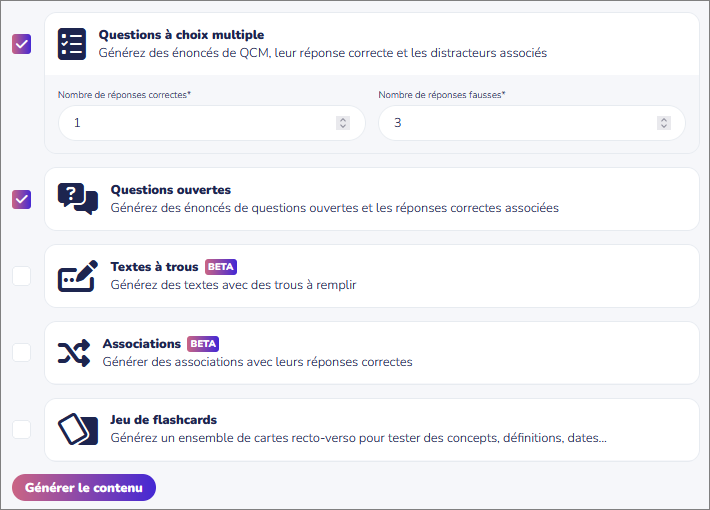
Task: Click the BETA badge next to Textes à trous
Action: coord(221,267)
